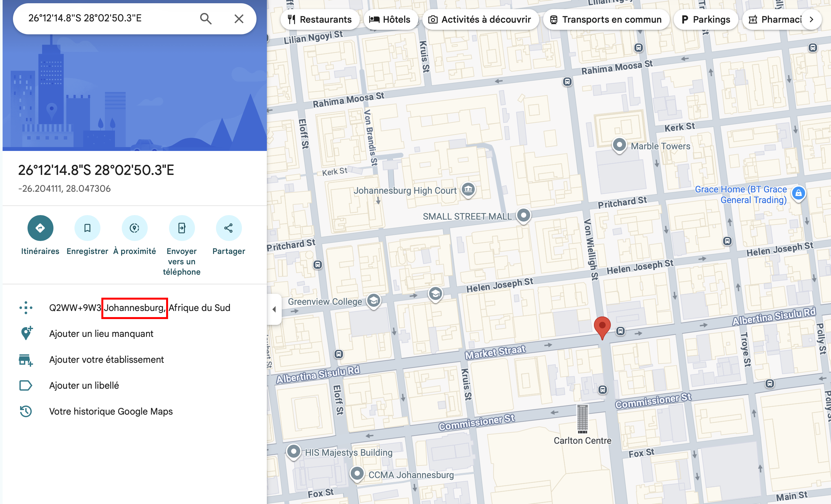Click the Marble Towers label
This screenshot has height=504, width=831.
(660, 146)
